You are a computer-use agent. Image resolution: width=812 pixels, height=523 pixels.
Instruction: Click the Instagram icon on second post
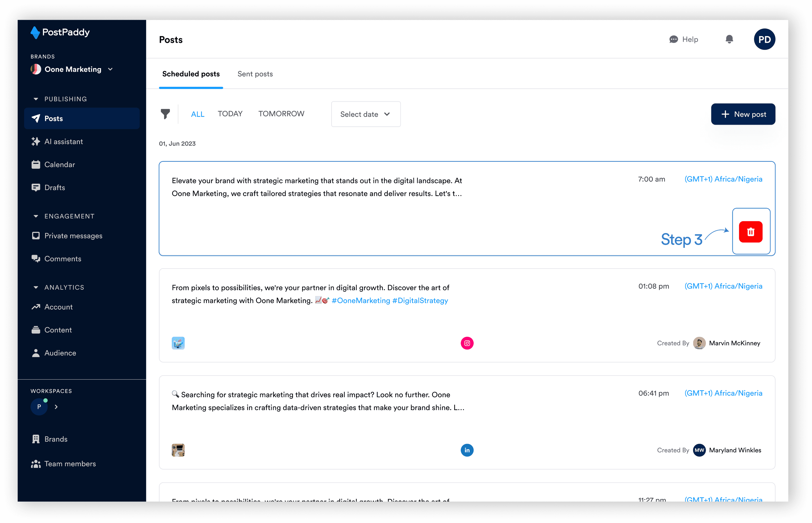467,343
